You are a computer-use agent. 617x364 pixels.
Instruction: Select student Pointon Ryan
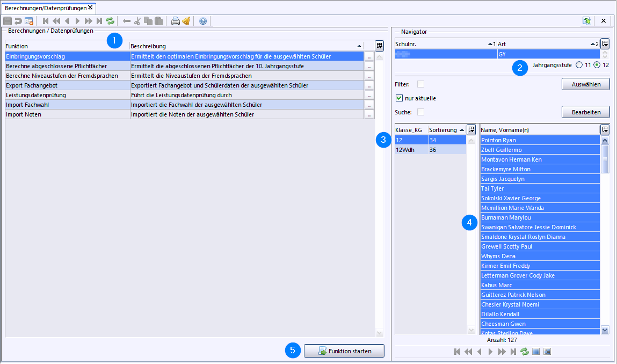click(540, 140)
